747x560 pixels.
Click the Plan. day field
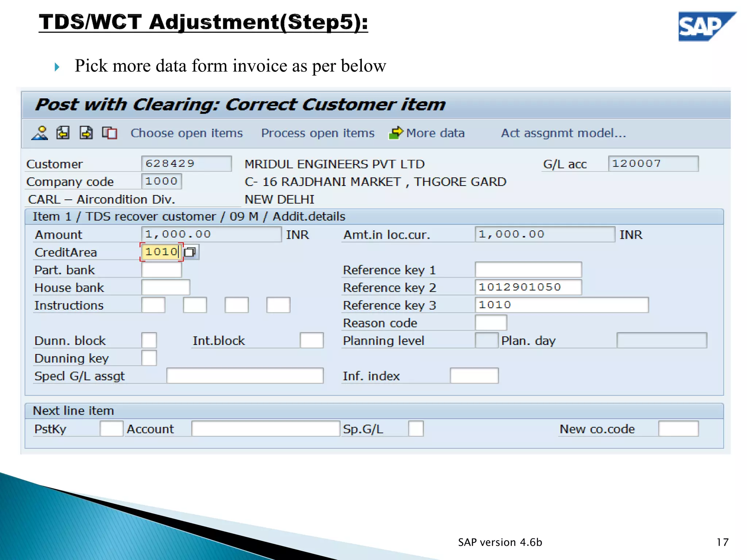click(662, 341)
